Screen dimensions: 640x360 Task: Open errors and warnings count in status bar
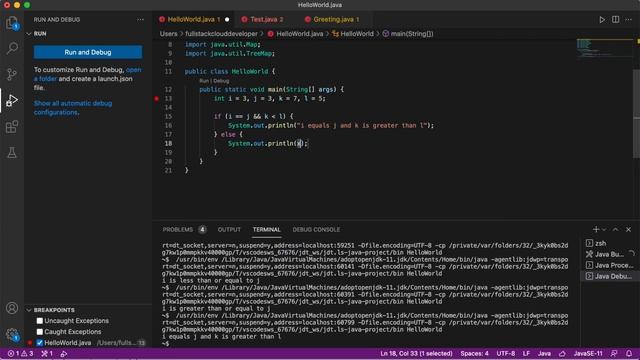[x=20, y=353]
